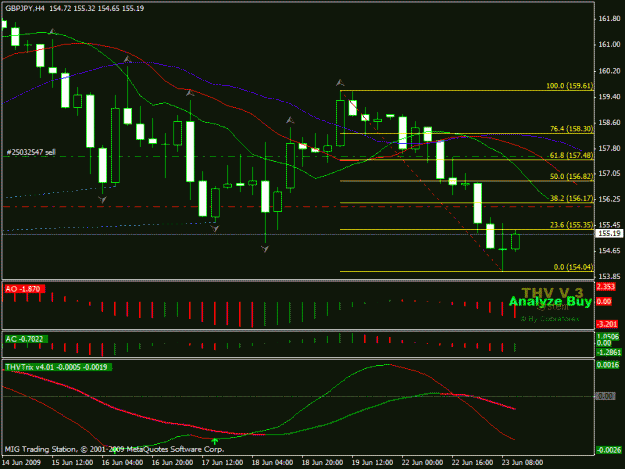Select the 61.8 (157.48) Fibonacci level label
The width and height of the screenshot is (625, 469).
coord(572,155)
